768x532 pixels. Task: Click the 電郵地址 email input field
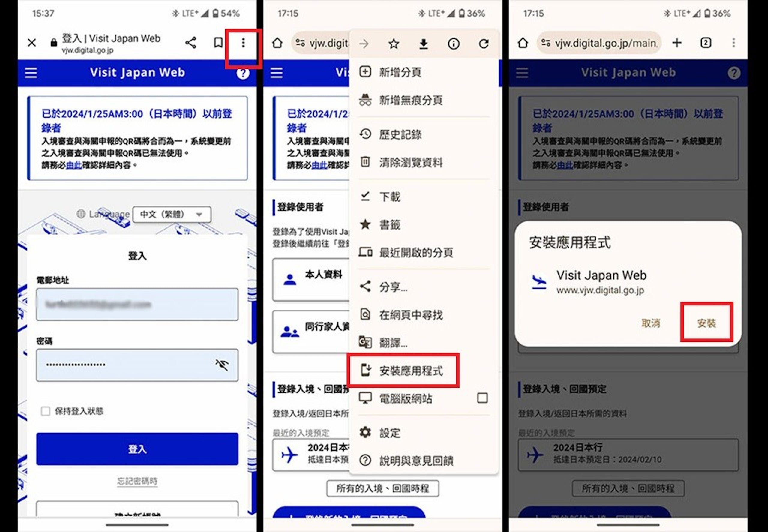137,304
